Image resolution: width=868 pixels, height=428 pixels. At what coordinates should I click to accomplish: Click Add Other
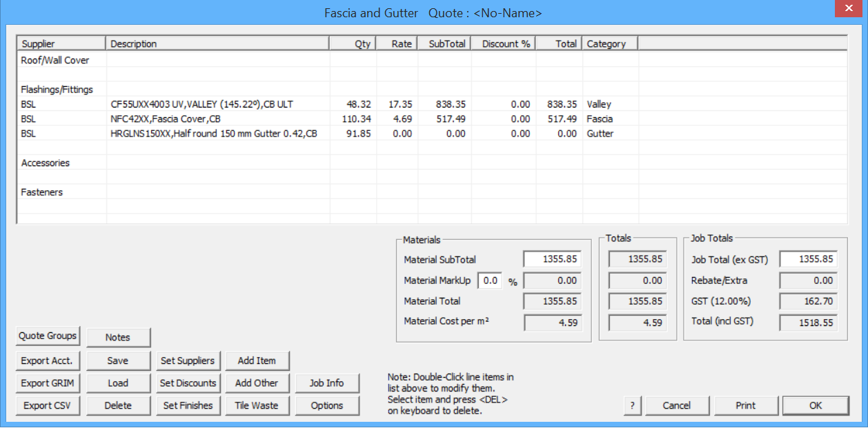pos(257,383)
